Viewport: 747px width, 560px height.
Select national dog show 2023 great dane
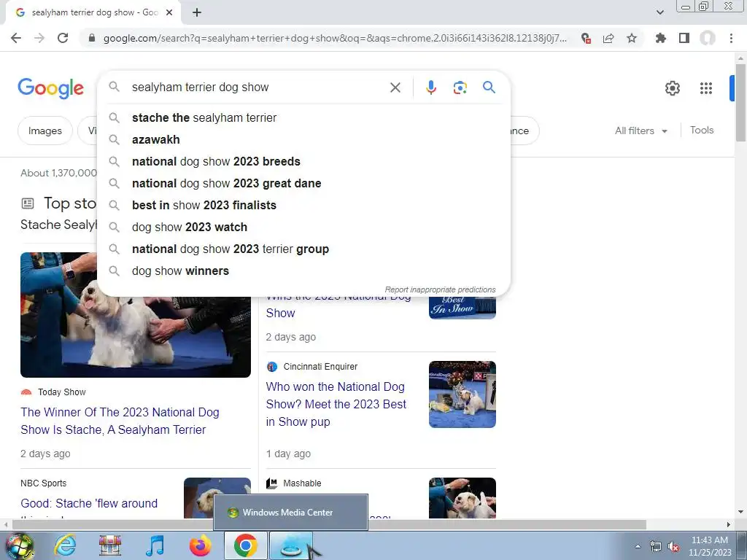point(303,183)
